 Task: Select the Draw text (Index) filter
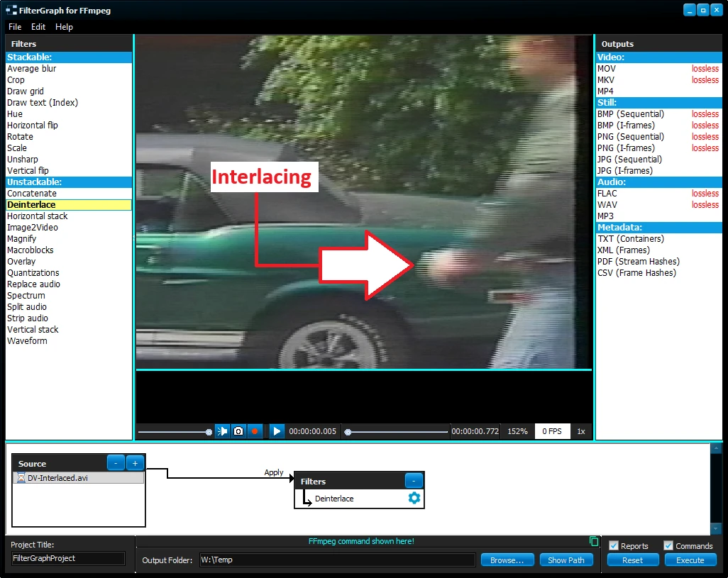pos(69,103)
